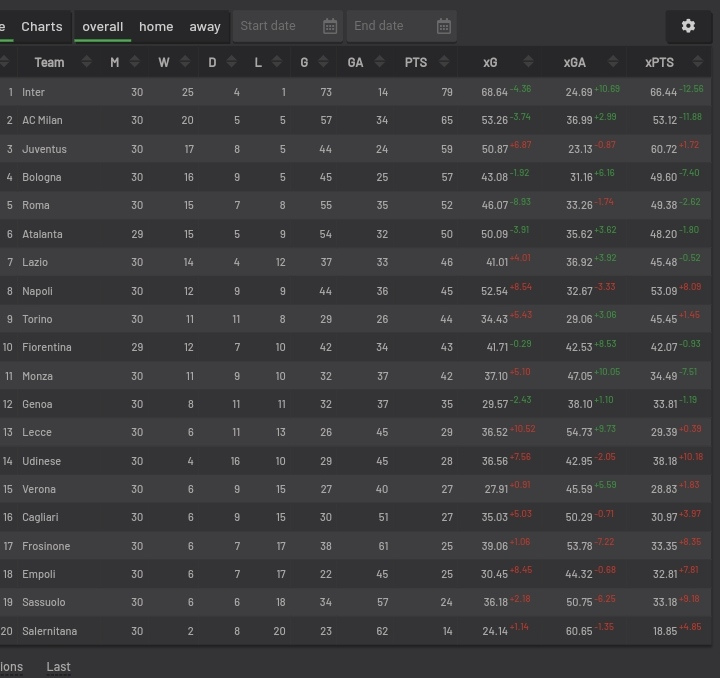Select the away filter tab
The image size is (720, 678).
tap(205, 27)
